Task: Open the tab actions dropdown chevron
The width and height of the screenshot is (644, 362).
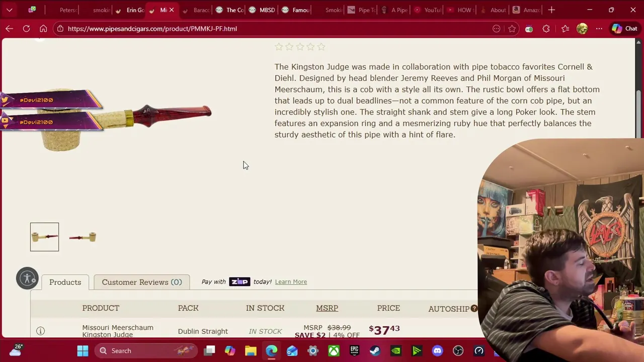Action: [x=9, y=10]
